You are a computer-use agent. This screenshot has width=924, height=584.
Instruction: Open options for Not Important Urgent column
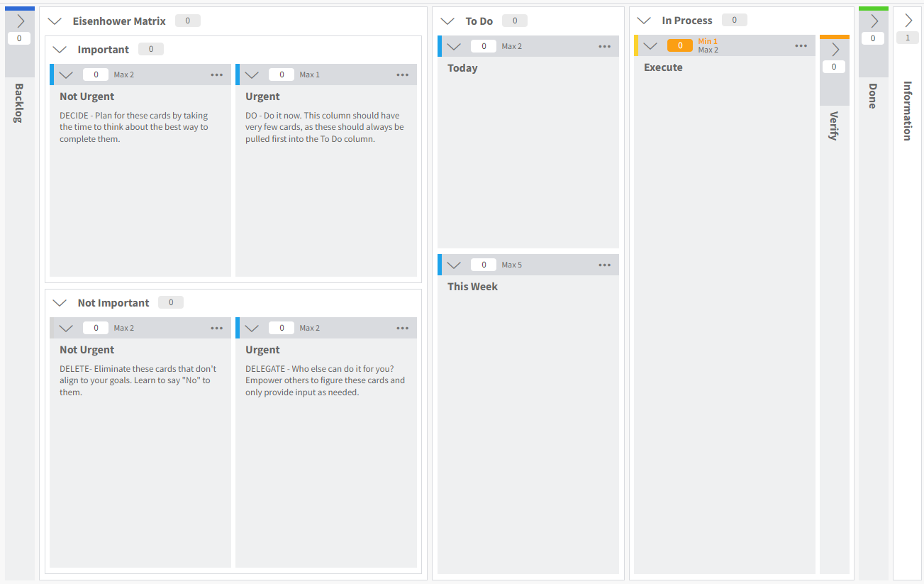(x=403, y=328)
